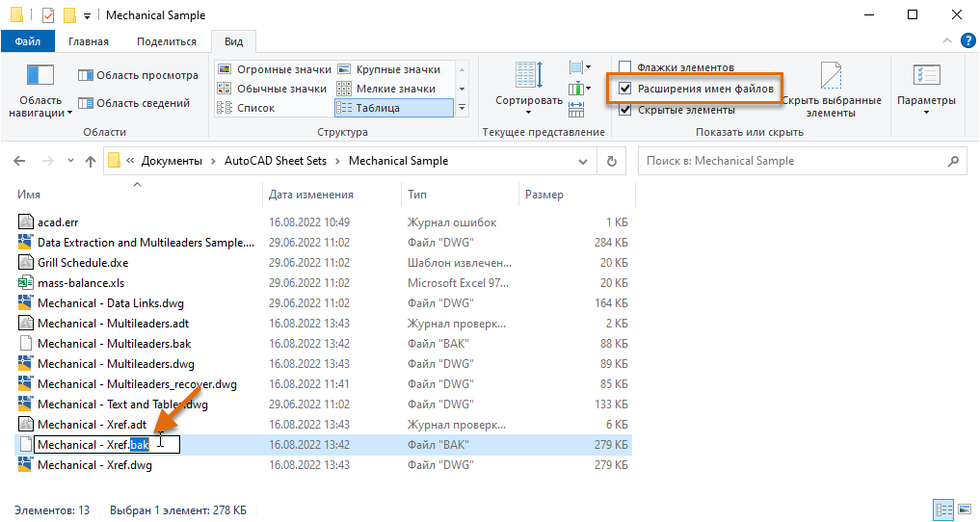Uncheck Расширения имен файлов checkbox

625,89
